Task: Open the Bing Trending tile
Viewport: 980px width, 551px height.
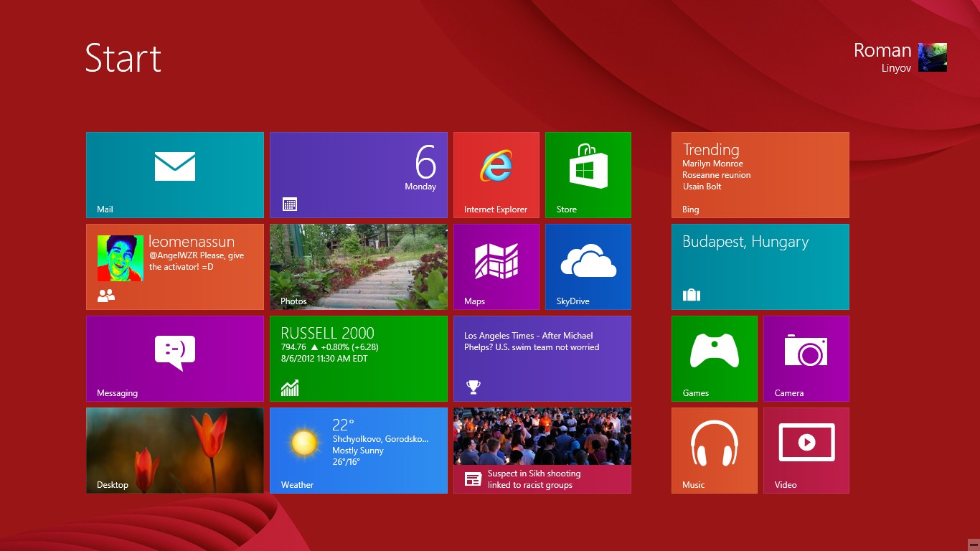Action: click(x=760, y=175)
